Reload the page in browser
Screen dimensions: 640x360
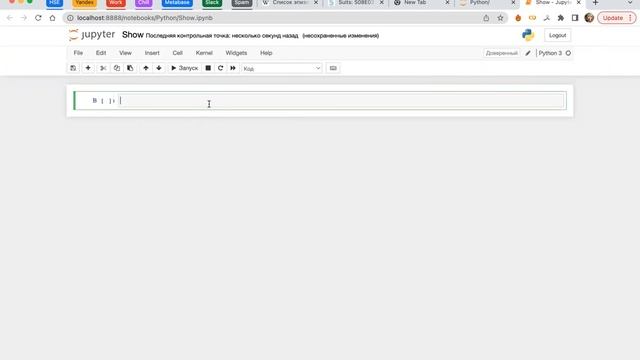click(x=38, y=18)
